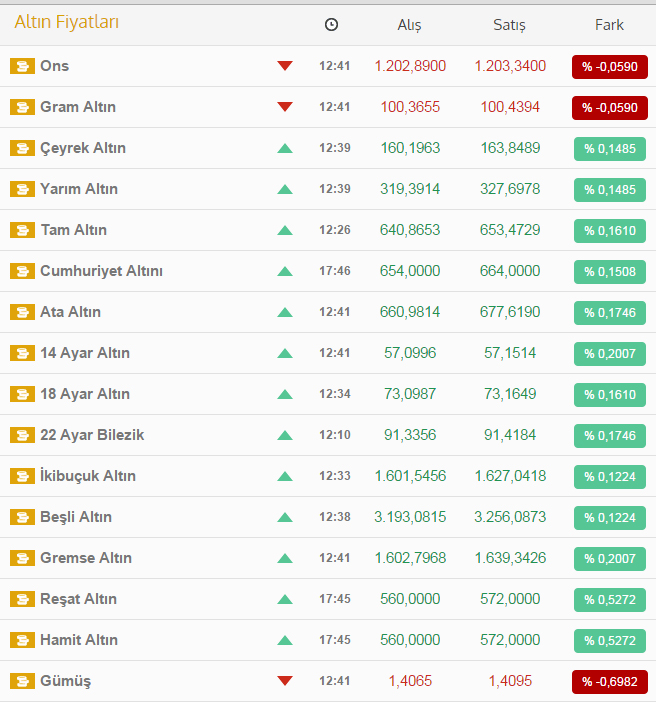Open the Yarım Altın link
The height and width of the screenshot is (702, 656).
[79, 189]
